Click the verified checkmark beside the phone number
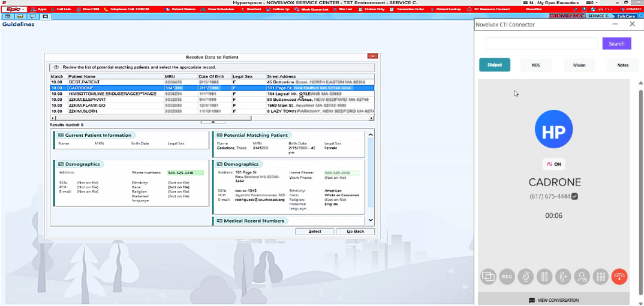Image resolution: width=644 pixels, height=306 pixels. click(x=574, y=197)
